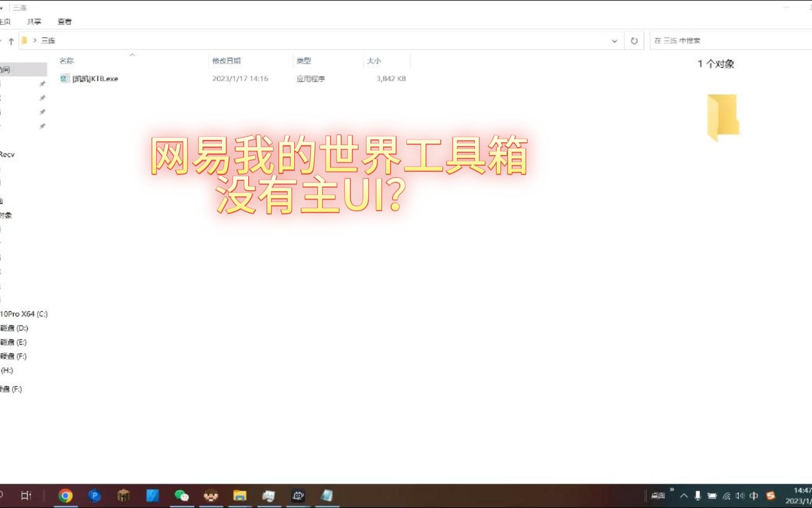Click the 3,842 KB size cell

point(391,79)
